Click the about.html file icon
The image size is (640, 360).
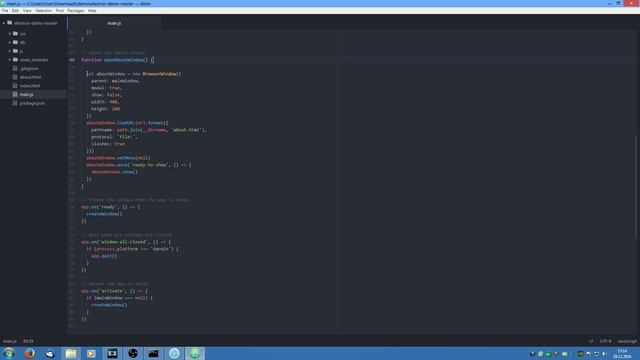(x=15, y=77)
